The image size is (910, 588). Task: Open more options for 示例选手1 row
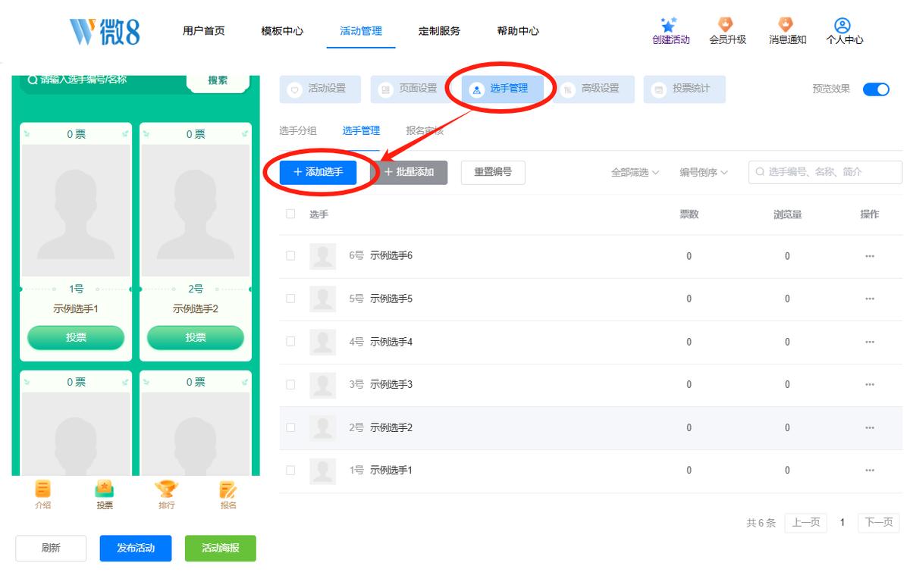[870, 471]
